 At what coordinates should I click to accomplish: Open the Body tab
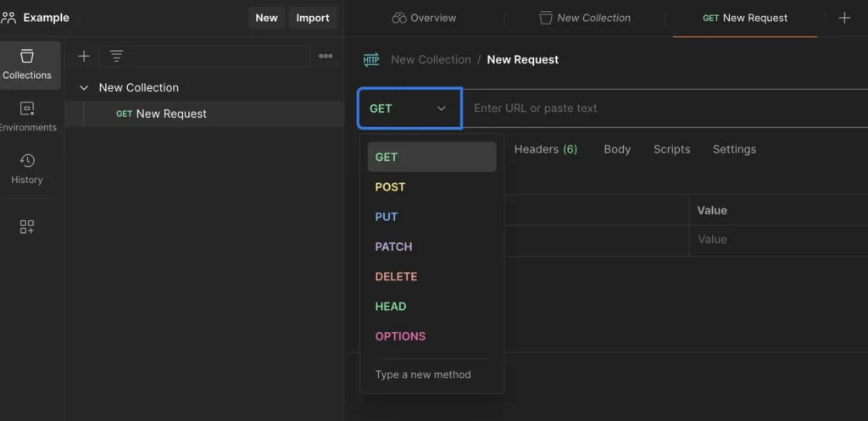[617, 149]
